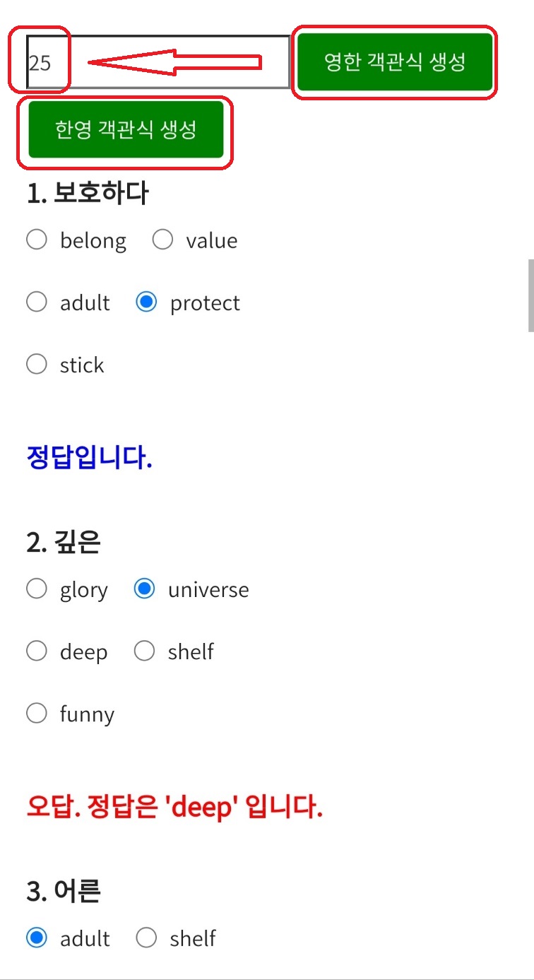The height and width of the screenshot is (980, 534).
Task: Select 'universe' radio in question 2
Action: [x=144, y=589]
